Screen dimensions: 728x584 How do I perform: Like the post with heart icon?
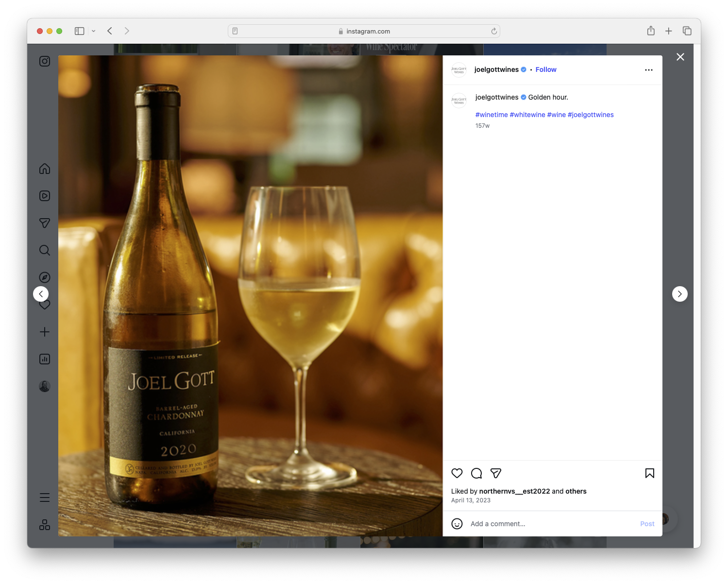pos(457,473)
